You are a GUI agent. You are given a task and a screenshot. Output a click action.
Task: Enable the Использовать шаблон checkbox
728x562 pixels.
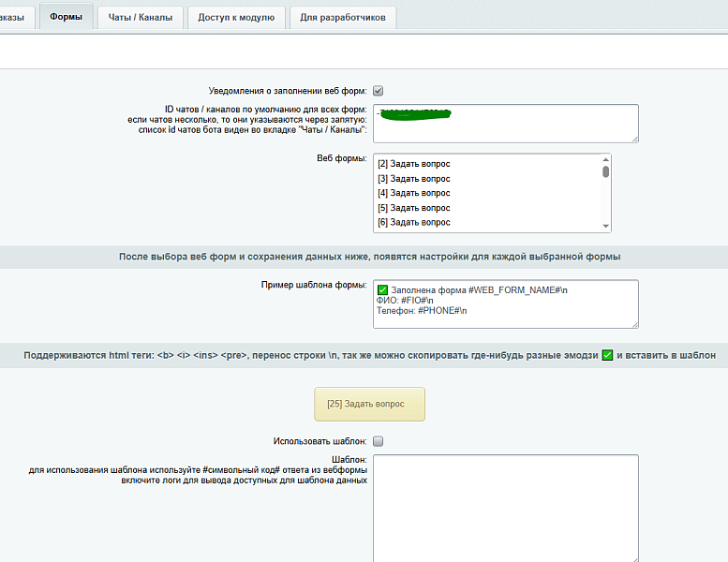coord(379,441)
